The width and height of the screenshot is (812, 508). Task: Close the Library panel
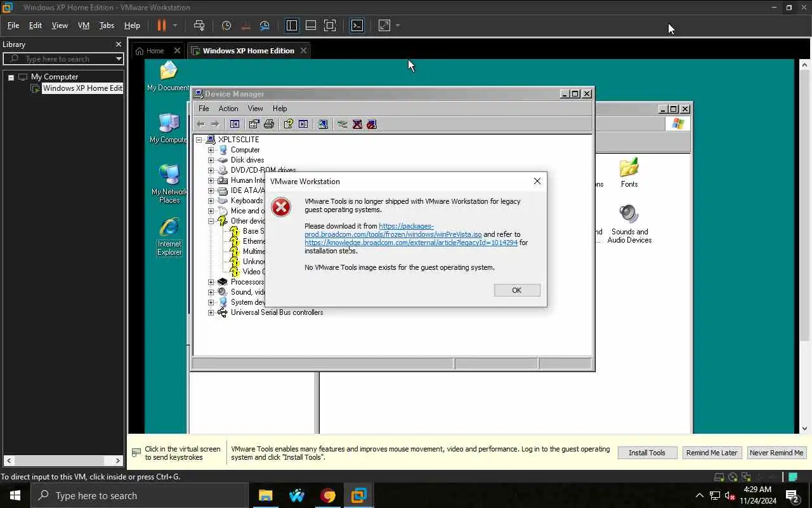(x=118, y=44)
